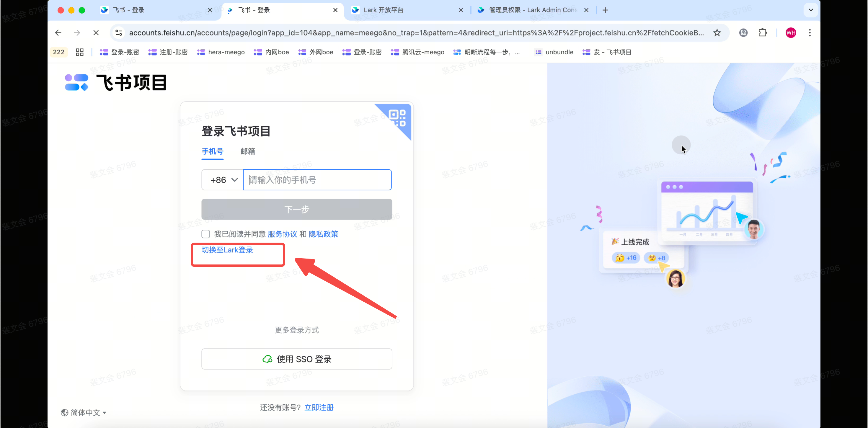Screen dimensions: 868x428
Task: Click the 下一步 button
Action: coord(297,209)
